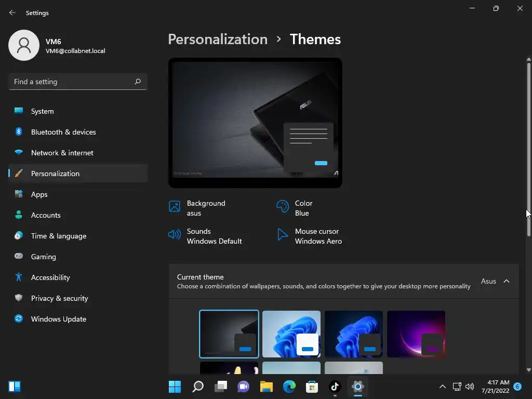Open Network & internet settings
The height and width of the screenshot is (399, 532).
[78, 153]
